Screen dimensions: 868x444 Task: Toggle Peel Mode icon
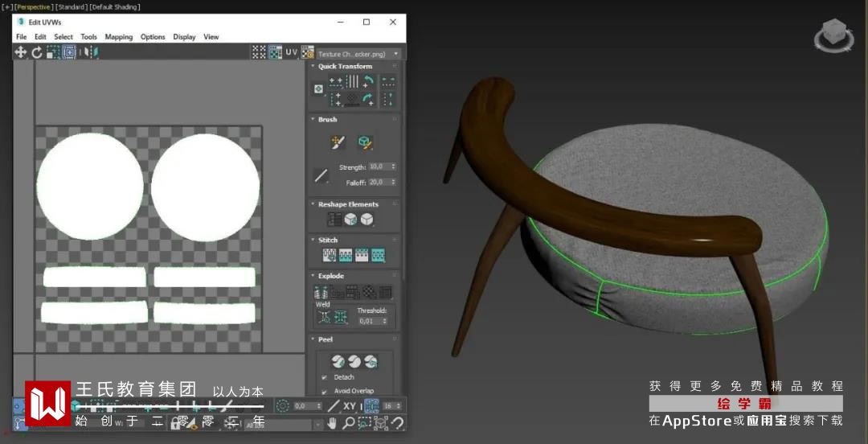click(354, 361)
